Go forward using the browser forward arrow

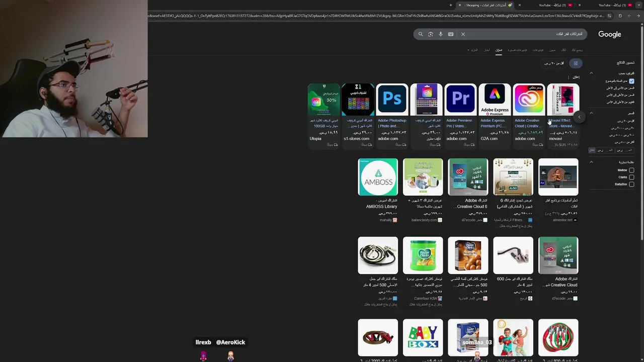(629, 16)
